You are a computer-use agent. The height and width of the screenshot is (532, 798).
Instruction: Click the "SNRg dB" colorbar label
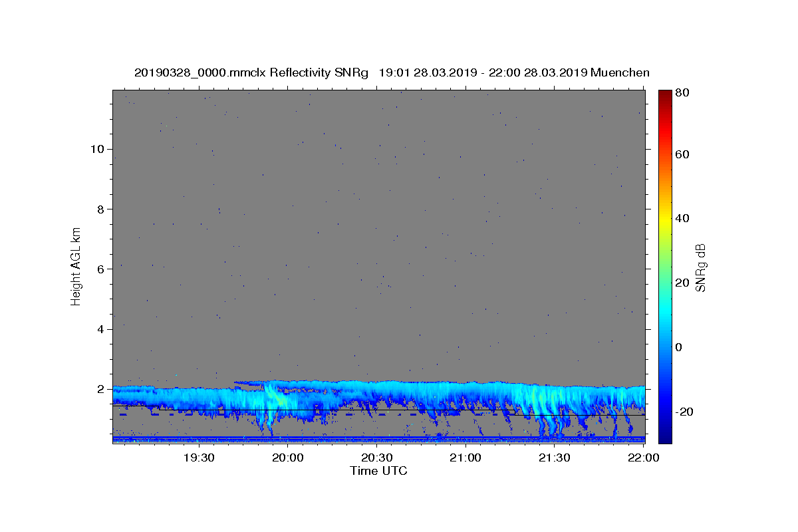pyautogui.click(x=700, y=267)
